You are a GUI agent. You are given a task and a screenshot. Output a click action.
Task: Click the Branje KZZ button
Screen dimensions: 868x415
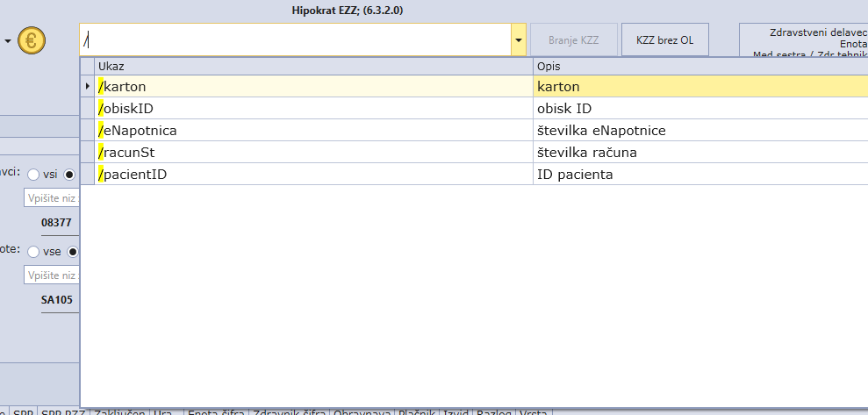point(573,39)
